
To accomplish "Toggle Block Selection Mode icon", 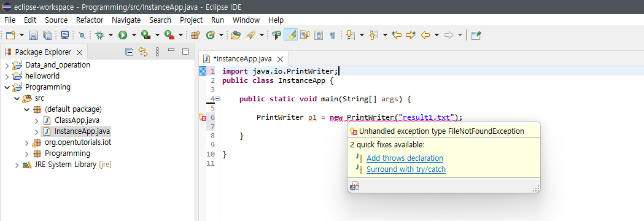I will tap(319, 36).
